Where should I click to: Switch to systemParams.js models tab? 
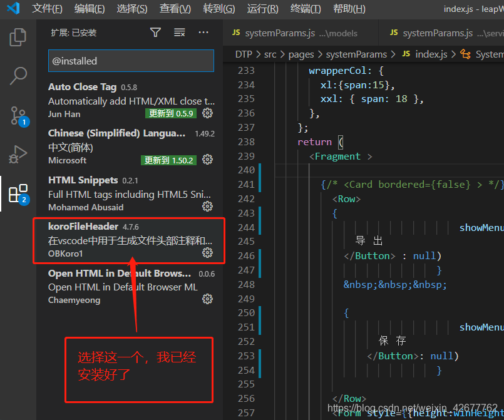pyautogui.click(x=301, y=33)
